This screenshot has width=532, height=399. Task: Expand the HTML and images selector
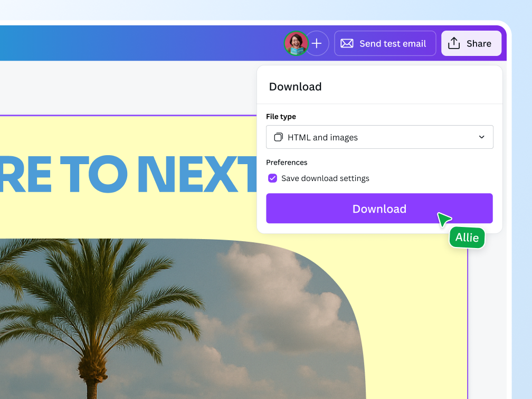(x=379, y=137)
